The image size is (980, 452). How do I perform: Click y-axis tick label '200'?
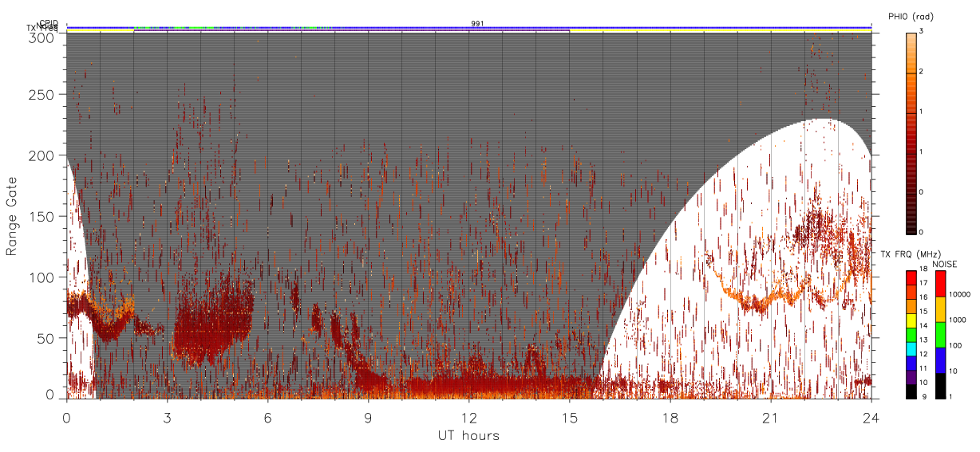point(41,155)
